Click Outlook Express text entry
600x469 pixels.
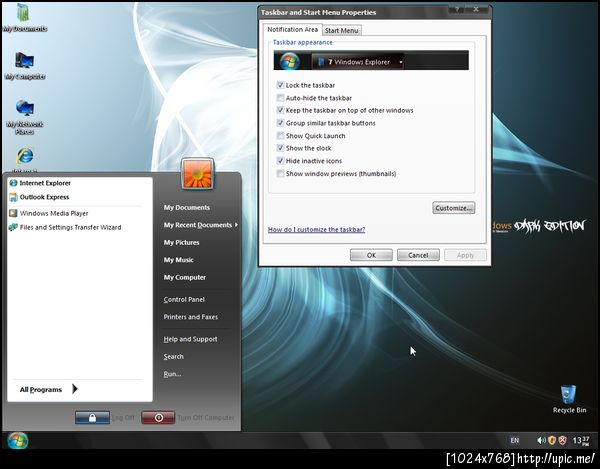44,197
